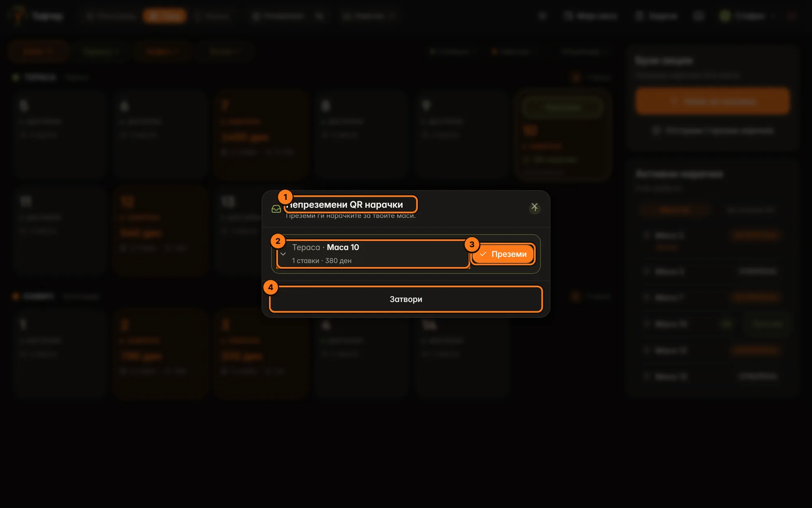812x508 pixels.
Task: Click the app logo in top-left corner
Action: pyautogui.click(x=18, y=16)
